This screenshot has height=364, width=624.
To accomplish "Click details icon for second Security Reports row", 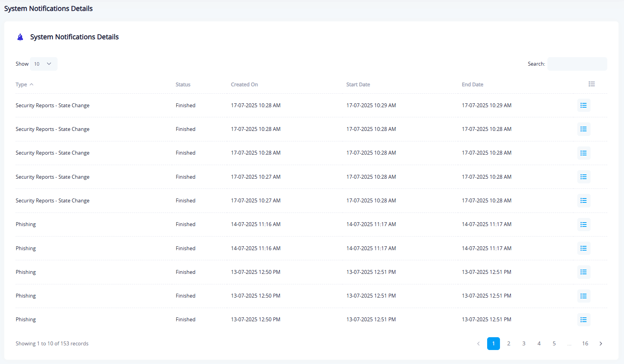I will tap(584, 129).
